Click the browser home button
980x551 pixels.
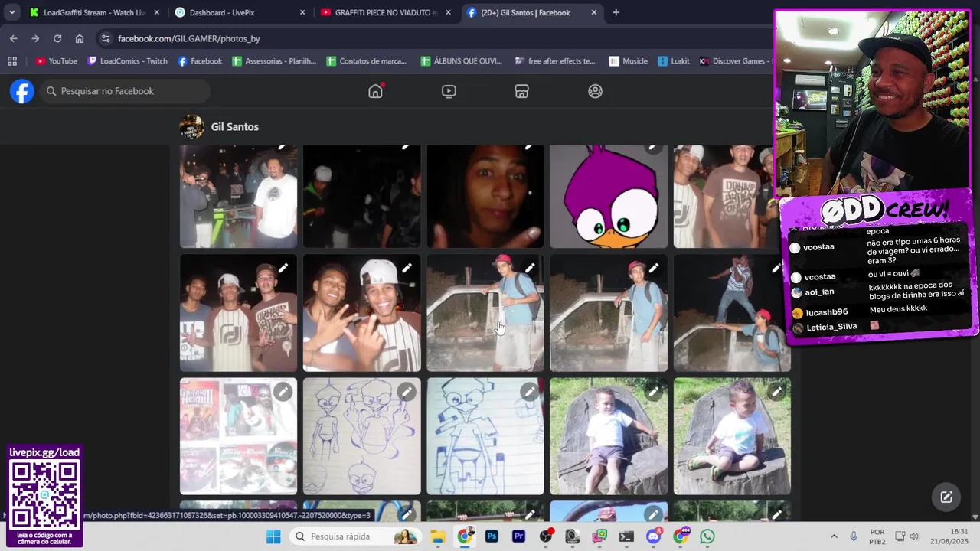(80, 38)
